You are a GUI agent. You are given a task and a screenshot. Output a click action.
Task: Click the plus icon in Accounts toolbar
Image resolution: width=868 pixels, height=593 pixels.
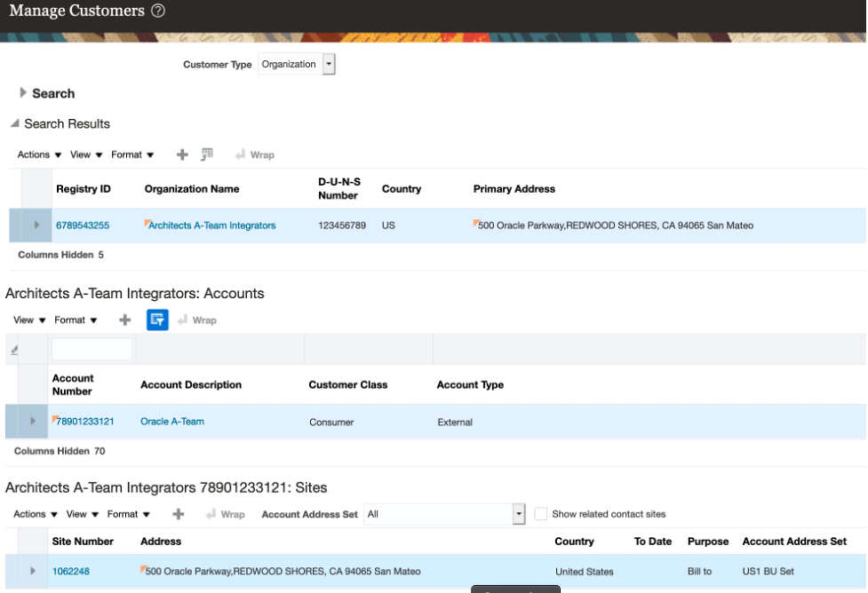[x=125, y=320]
